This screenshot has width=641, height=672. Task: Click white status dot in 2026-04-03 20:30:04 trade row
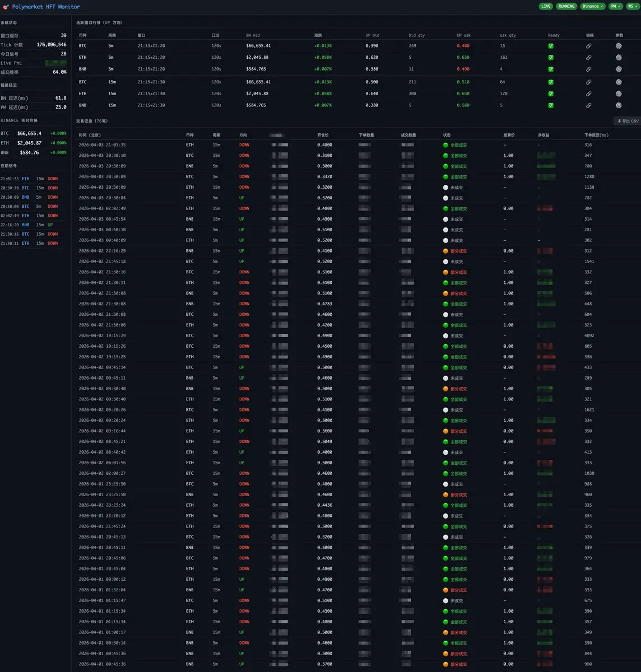pos(446,198)
